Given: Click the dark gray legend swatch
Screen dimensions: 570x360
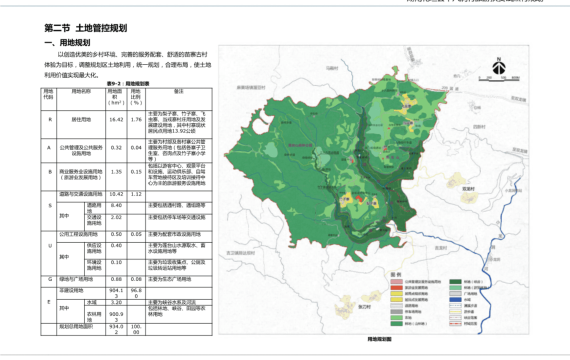Looking at the screenshot, I should [397, 312].
